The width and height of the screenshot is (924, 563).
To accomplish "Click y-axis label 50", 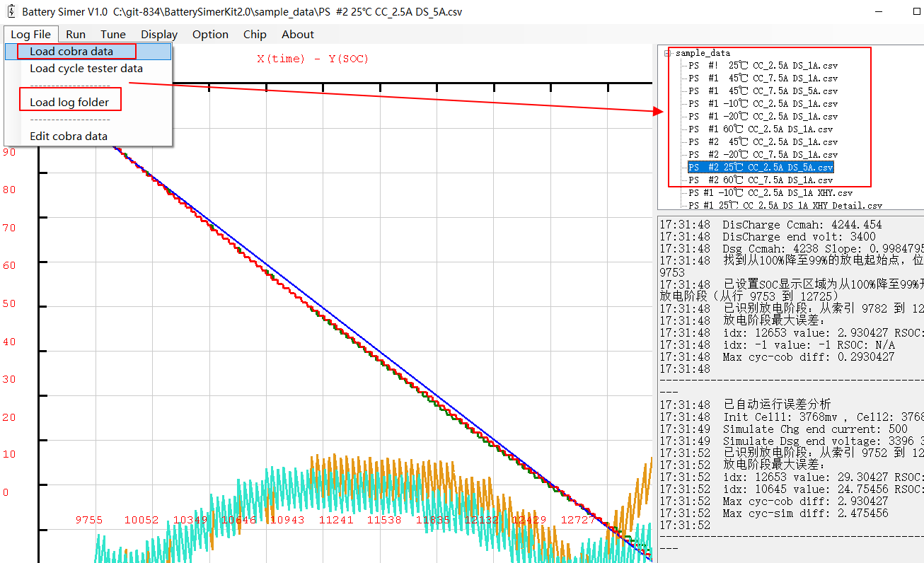I will coord(10,303).
